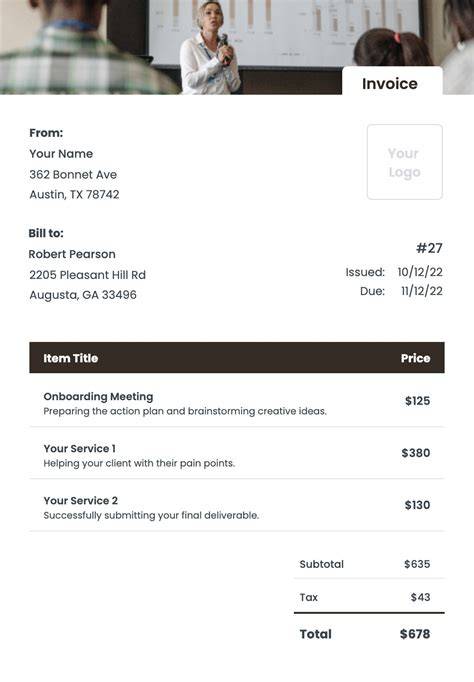Image resolution: width=474 pixels, height=682 pixels.
Task: Select the due date 11/12/22
Action: coord(422,291)
